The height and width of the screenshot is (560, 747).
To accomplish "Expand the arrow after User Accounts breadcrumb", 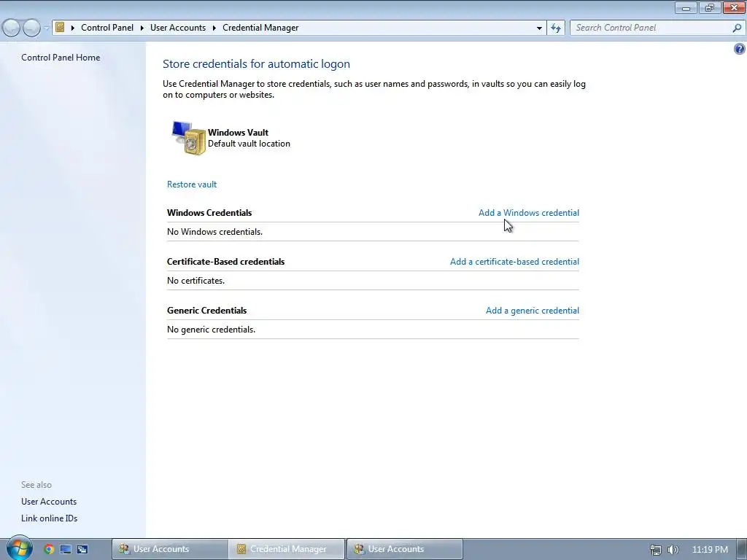I will (x=214, y=28).
